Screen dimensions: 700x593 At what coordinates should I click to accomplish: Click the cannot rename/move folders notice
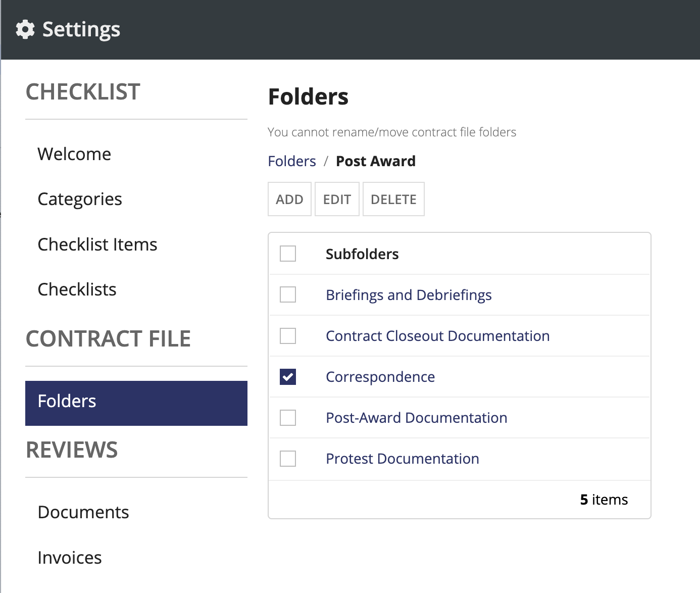point(392,132)
